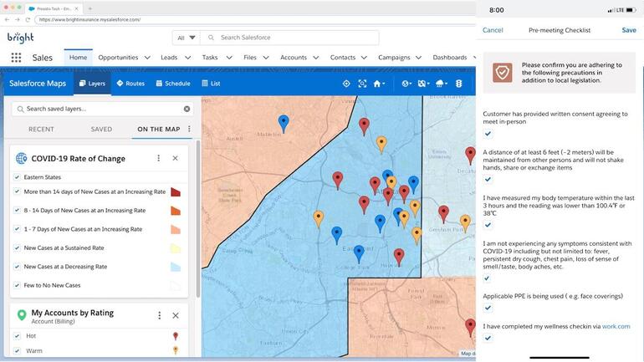Click the locate-me target icon in Maps toolbar

tap(346, 84)
